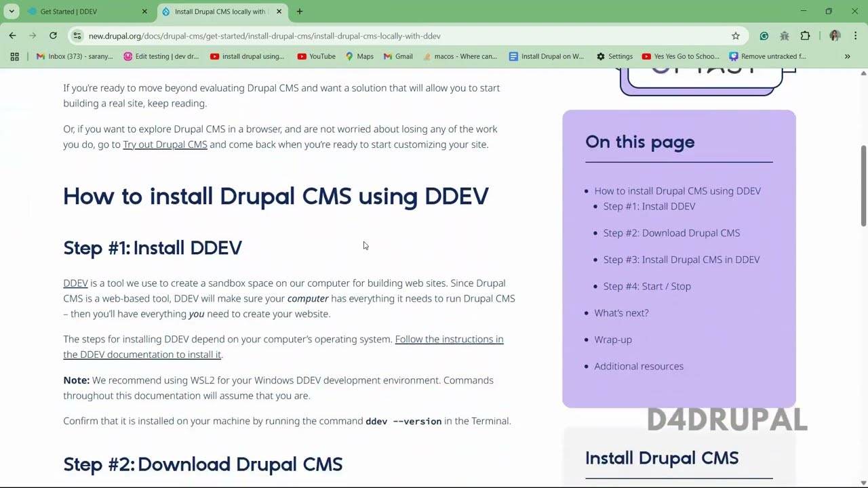Image resolution: width=868 pixels, height=488 pixels.
Task: Close the Get Started | DDEV tab
Action: [x=144, y=12]
